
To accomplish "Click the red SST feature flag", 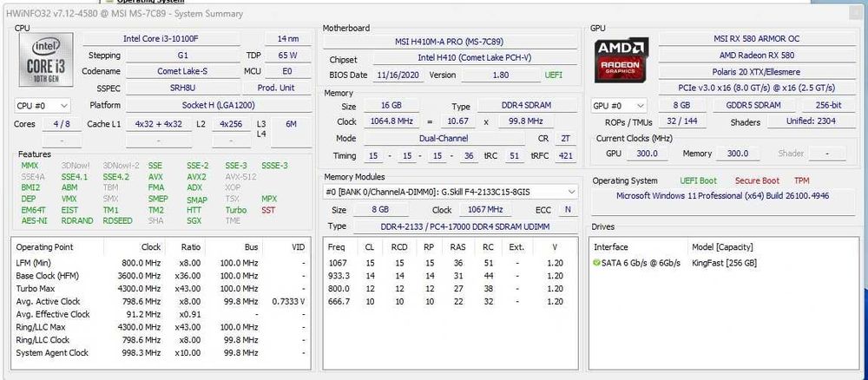I will [x=268, y=210].
